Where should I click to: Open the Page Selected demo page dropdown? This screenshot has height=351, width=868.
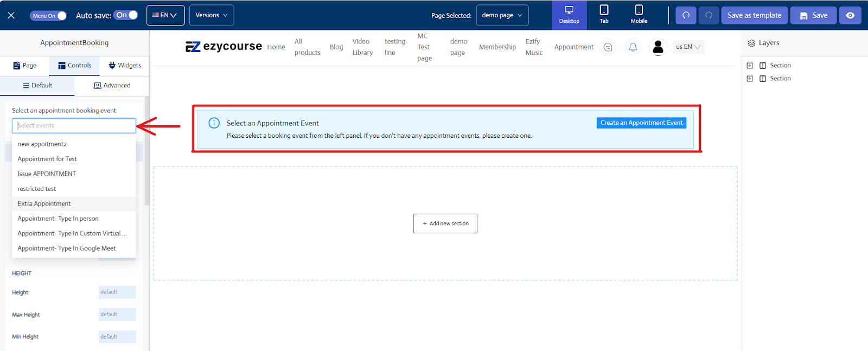click(x=502, y=15)
